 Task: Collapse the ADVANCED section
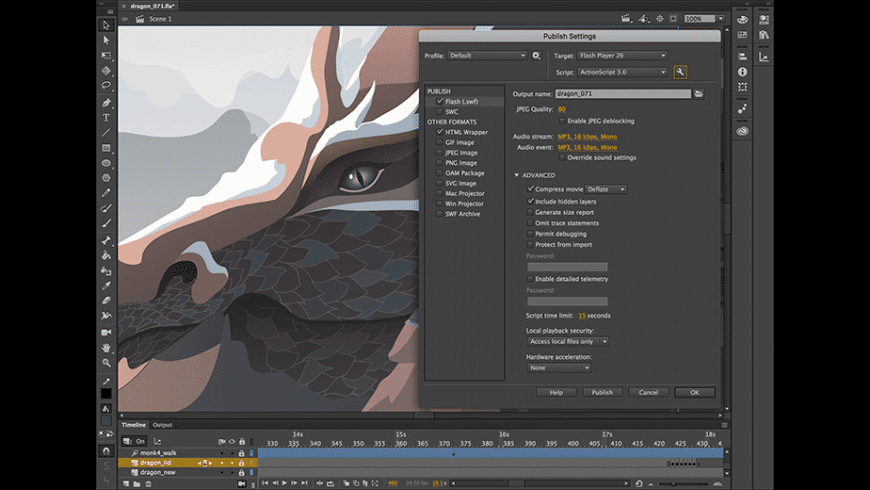click(517, 175)
